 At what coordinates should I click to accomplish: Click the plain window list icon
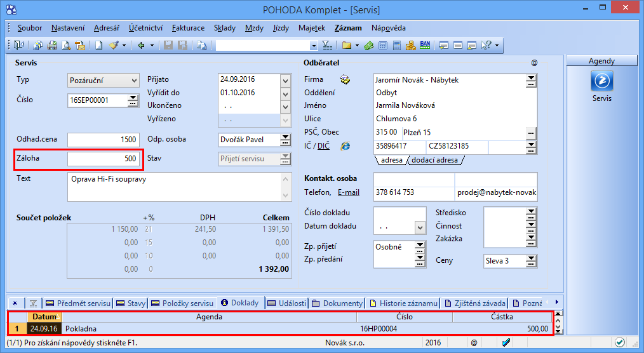[x=457, y=45]
